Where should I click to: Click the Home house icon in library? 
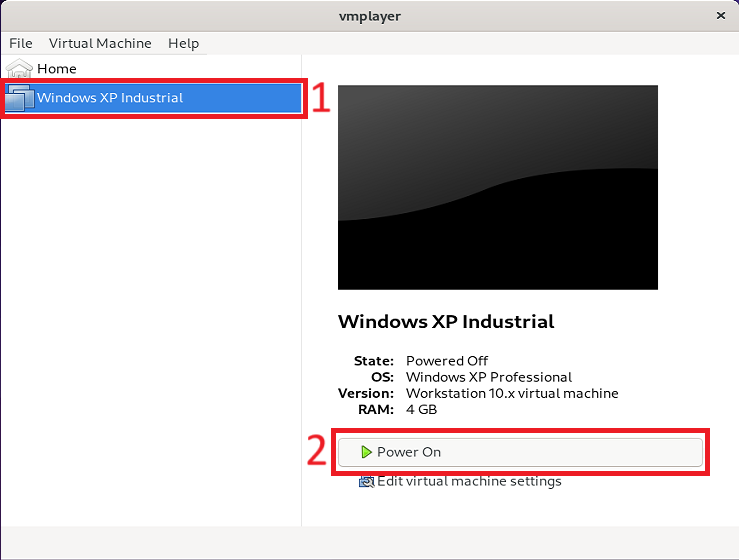(19, 69)
